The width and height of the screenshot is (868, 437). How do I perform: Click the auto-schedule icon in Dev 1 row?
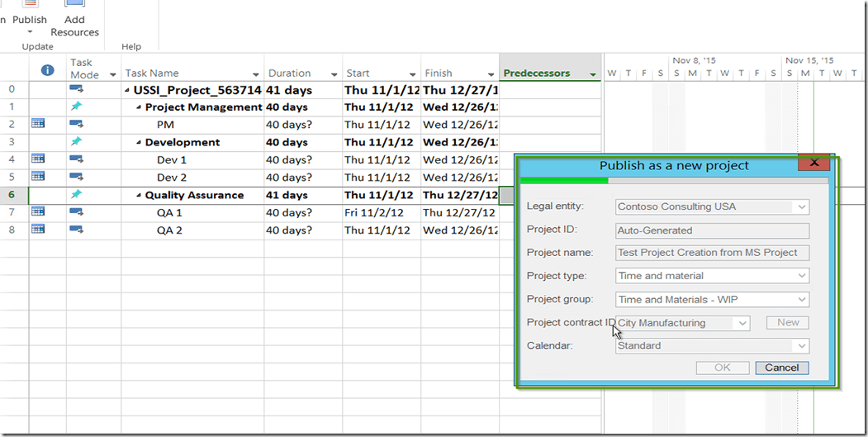tap(76, 159)
